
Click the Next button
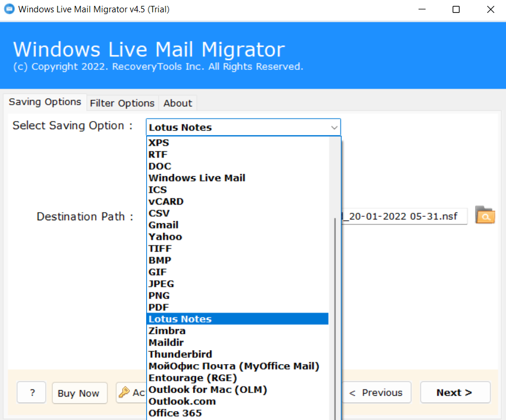(455, 392)
